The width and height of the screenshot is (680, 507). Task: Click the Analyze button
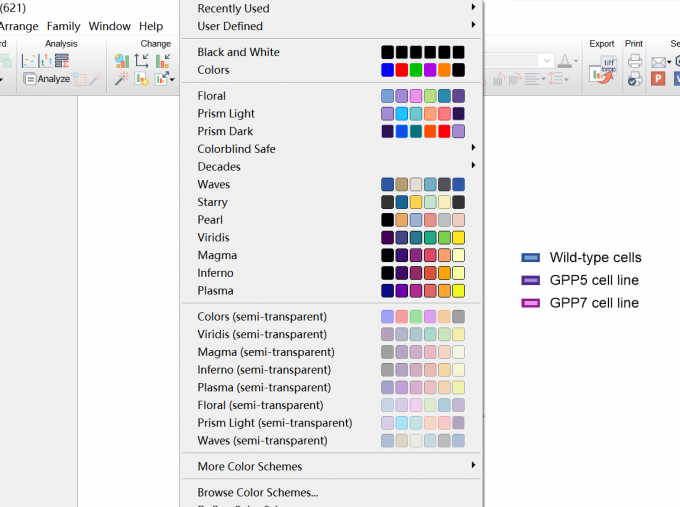tap(46, 78)
